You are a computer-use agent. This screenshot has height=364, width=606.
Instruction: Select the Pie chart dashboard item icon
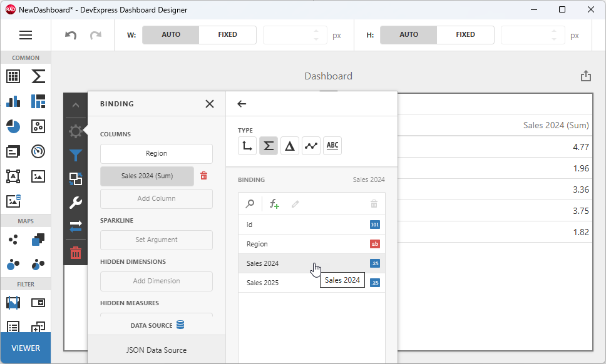(x=13, y=126)
